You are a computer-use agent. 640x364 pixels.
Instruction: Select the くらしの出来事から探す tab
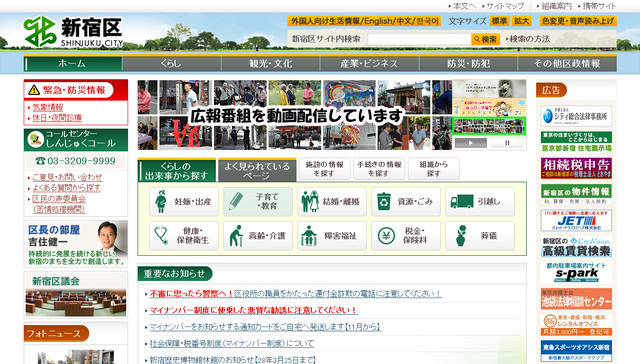click(177, 171)
